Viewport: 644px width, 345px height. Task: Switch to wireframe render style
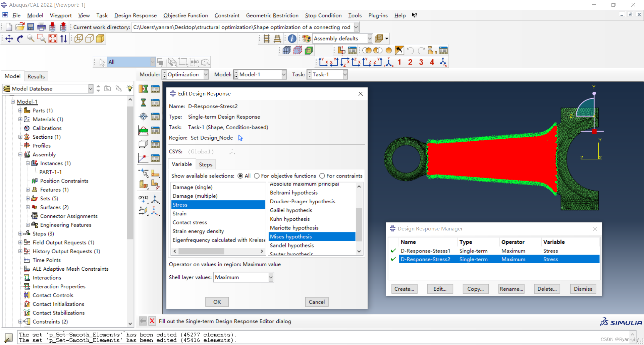78,39
